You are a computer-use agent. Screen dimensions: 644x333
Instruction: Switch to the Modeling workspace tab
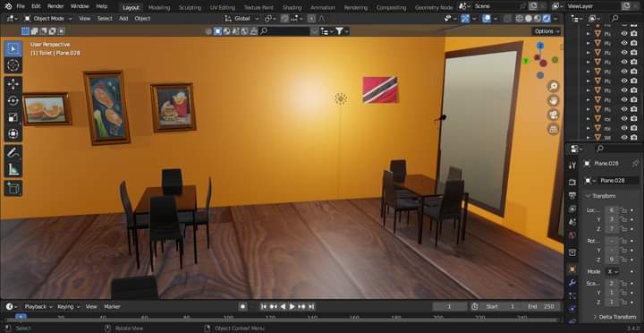coord(159,7)
